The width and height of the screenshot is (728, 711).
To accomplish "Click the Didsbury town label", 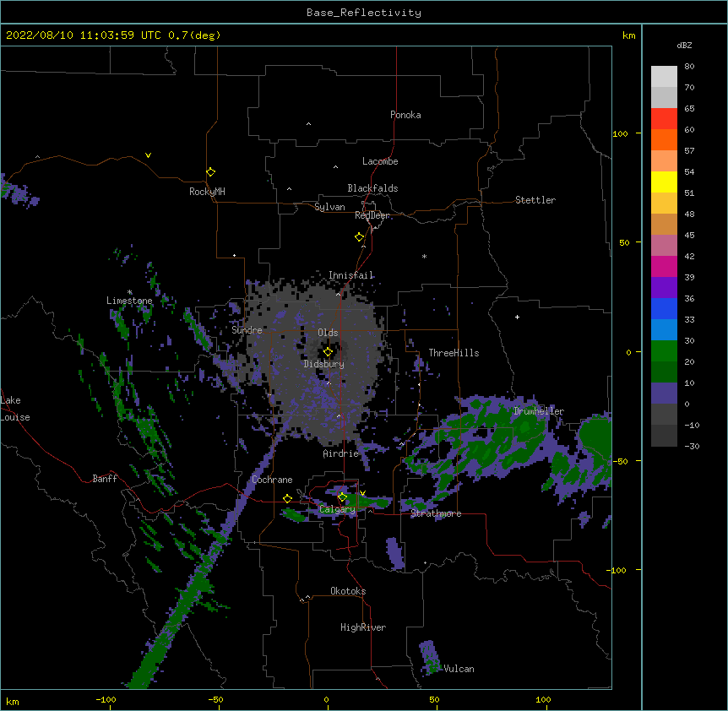I will pyautogui.click(x=324, y=364).
